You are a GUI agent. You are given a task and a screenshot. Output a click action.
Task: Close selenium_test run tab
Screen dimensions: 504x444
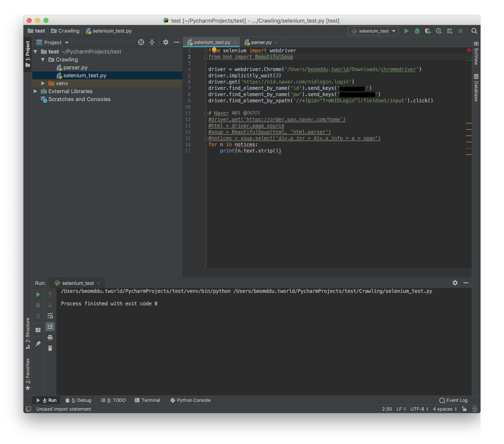pyautogui.click(x=98, y=283)
